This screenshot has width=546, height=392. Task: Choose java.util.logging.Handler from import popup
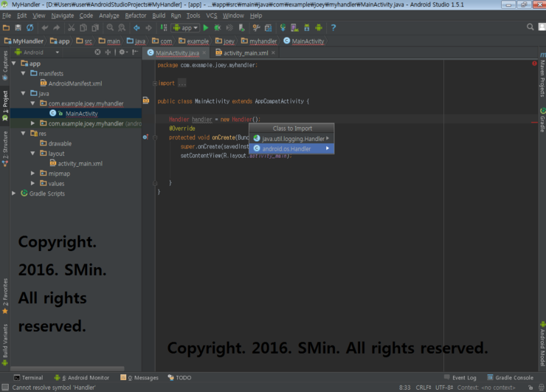point(291,139)
